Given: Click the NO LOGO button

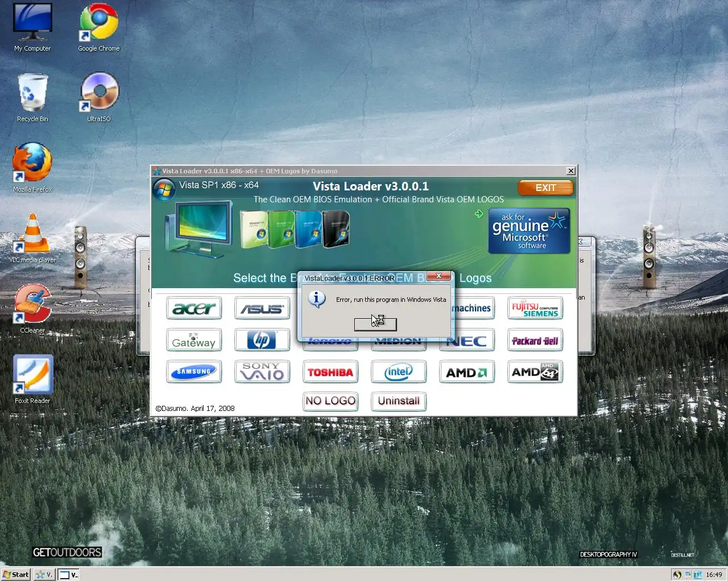Looking at the screenshot, I should click(x=330, y=401).
